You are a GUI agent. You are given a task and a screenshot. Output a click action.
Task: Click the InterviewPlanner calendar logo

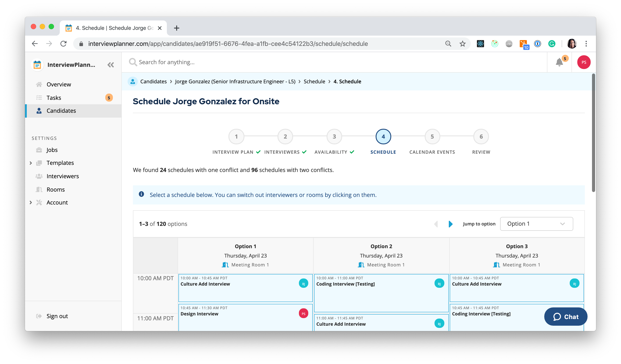click(37, 65)
